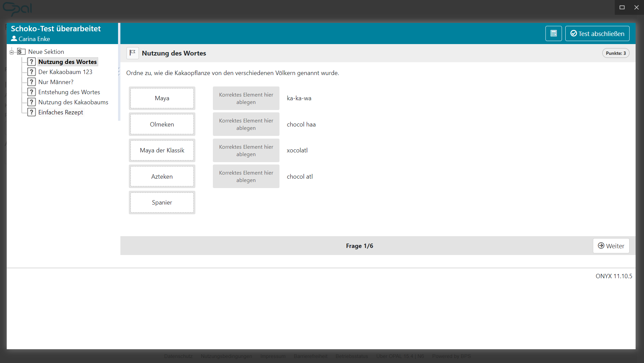Click drop zone beside ka-ka-wa
644x363 pixels.
(x=246, y=98)
